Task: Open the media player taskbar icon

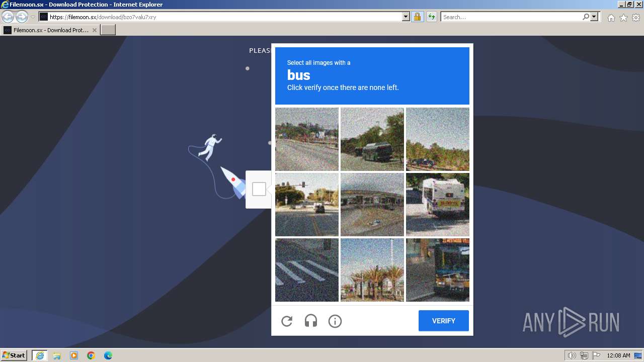Action: [x=74, y=355]
